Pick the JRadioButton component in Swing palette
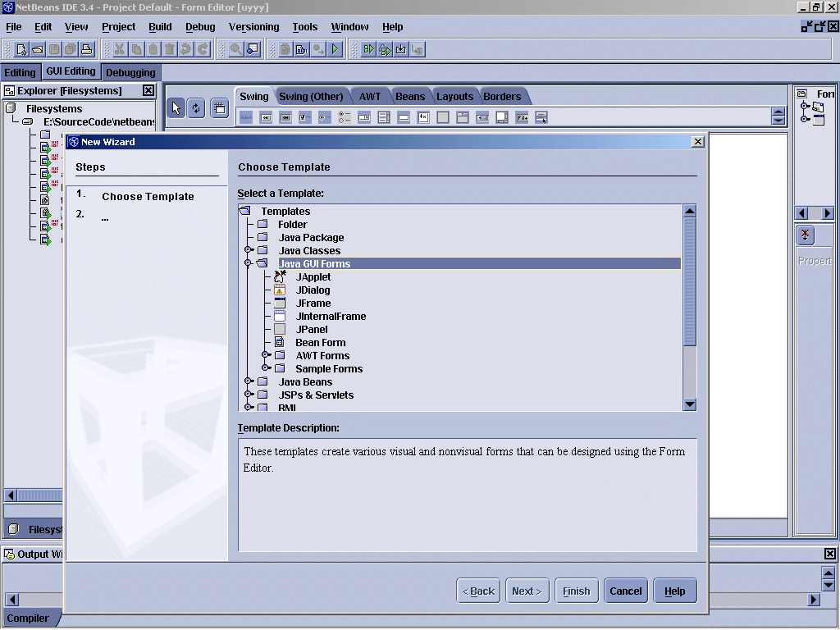The width and height of the screenshot is (840, 630). pos(325,117)
